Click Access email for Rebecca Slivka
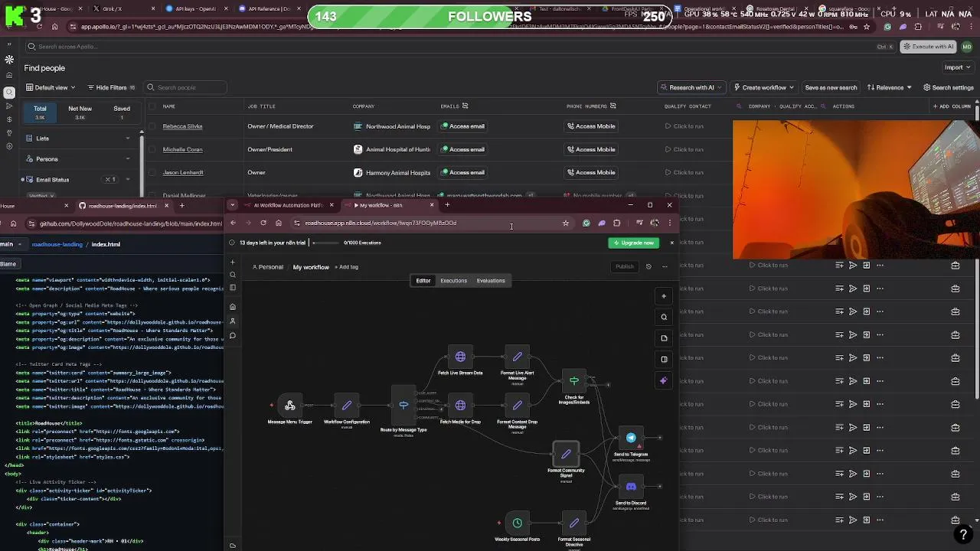The image size is (980, 551). coord(463,126)
